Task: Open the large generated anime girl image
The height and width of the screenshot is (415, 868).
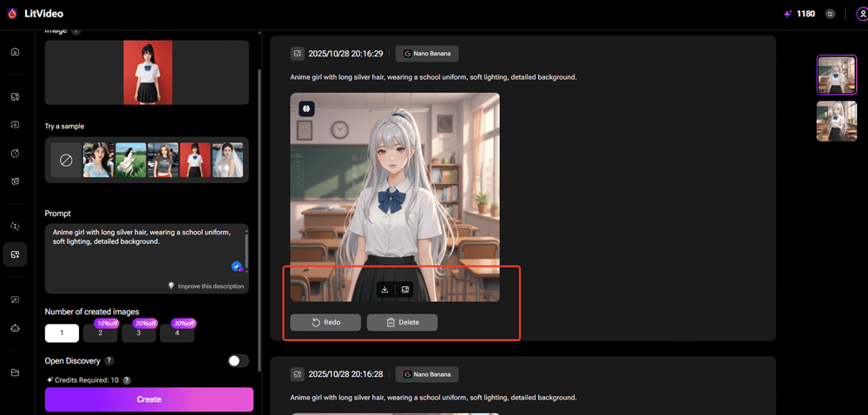Action: 395,197
